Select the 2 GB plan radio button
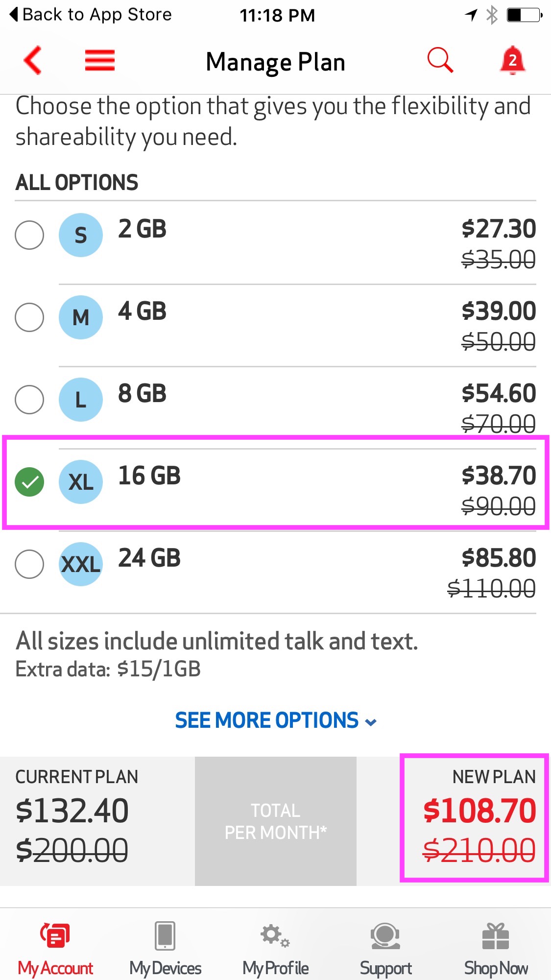551x980 pixels. pyautogui.click(x=29, y=235)
